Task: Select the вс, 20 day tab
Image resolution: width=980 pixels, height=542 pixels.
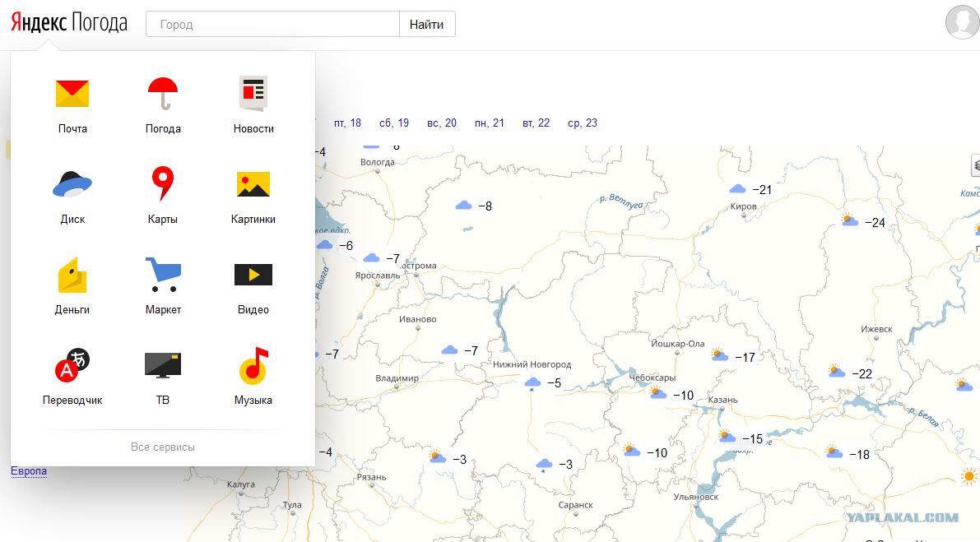Action: (x=442, y=123)
